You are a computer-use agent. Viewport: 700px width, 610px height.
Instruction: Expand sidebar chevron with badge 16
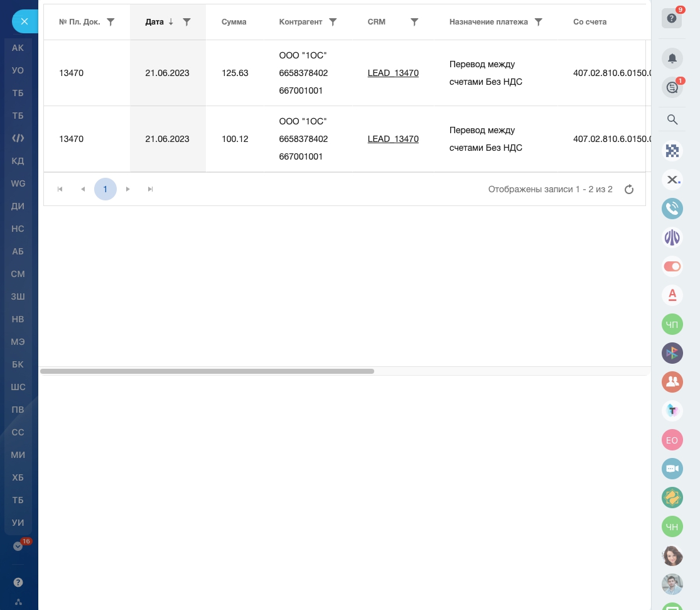(18, 546)
